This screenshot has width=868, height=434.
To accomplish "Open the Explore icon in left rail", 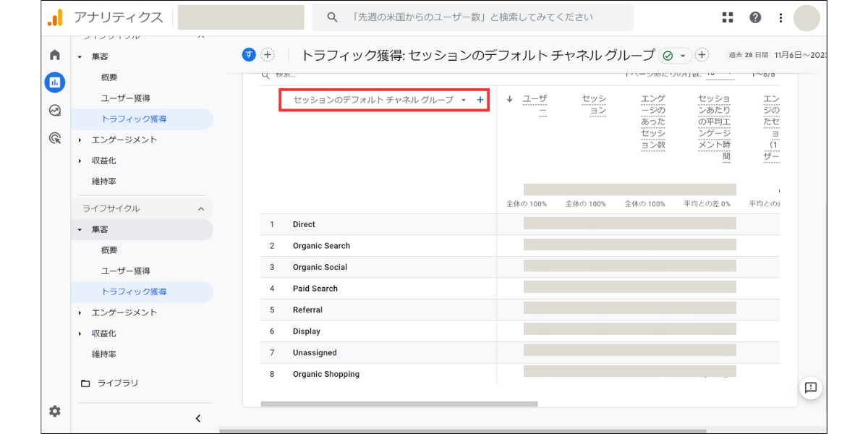I will pos(55,111).
